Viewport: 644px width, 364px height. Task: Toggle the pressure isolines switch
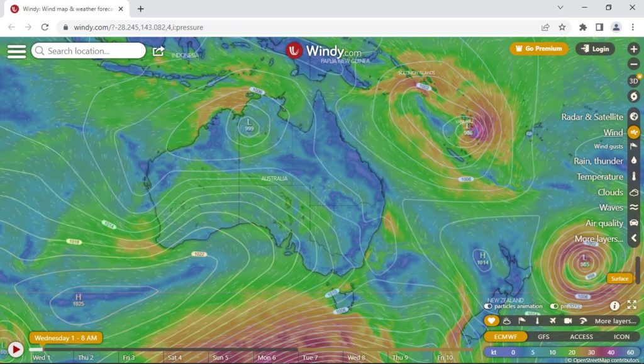[x=554, y=307]
